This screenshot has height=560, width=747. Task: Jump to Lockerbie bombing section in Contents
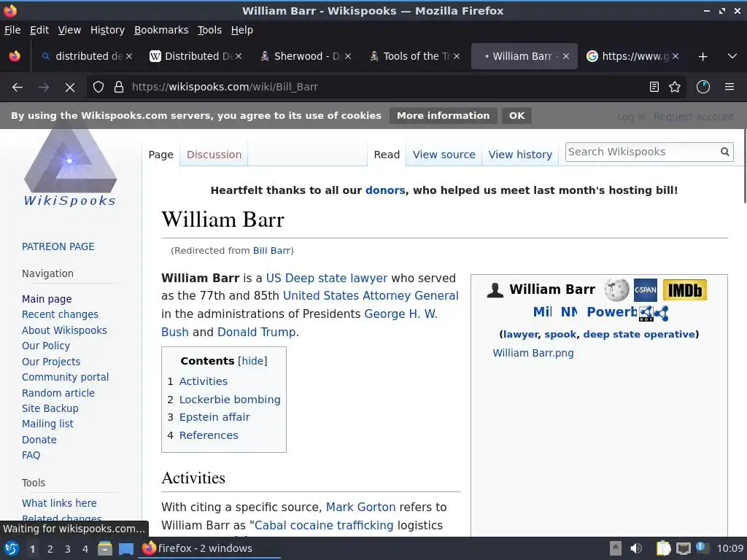(x=230, y=400)
